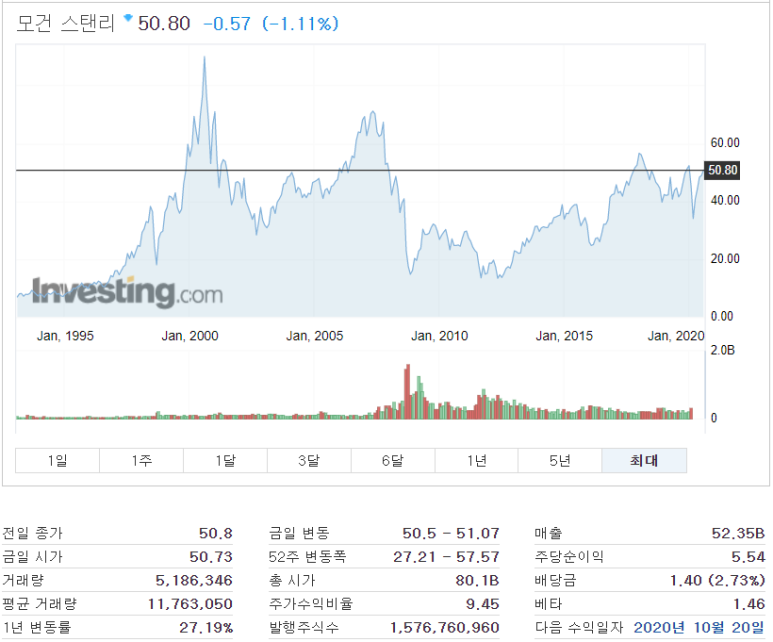Click the 배당금 label

(555, 580)
